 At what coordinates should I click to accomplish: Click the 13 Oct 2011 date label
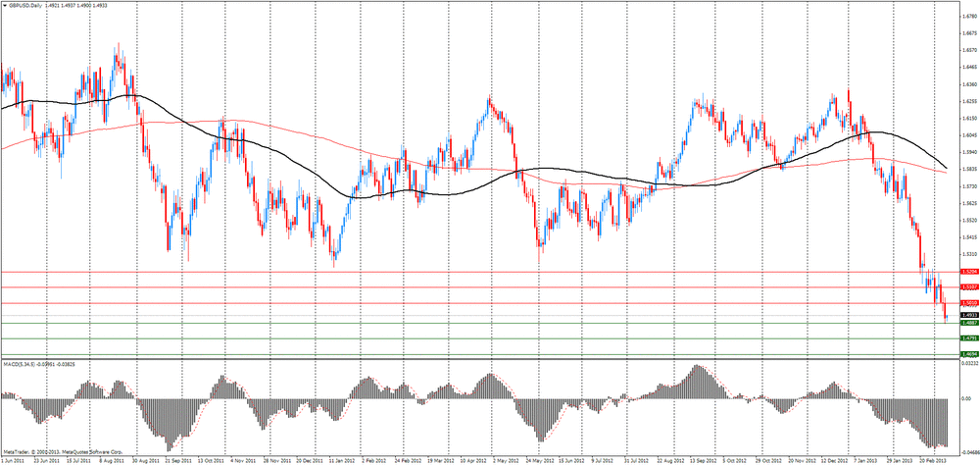[212, 459]
